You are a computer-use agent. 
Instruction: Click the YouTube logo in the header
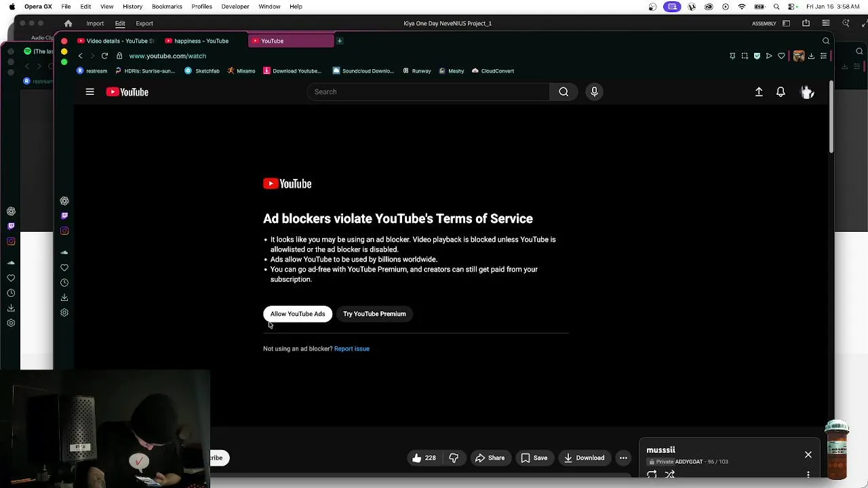127,91
